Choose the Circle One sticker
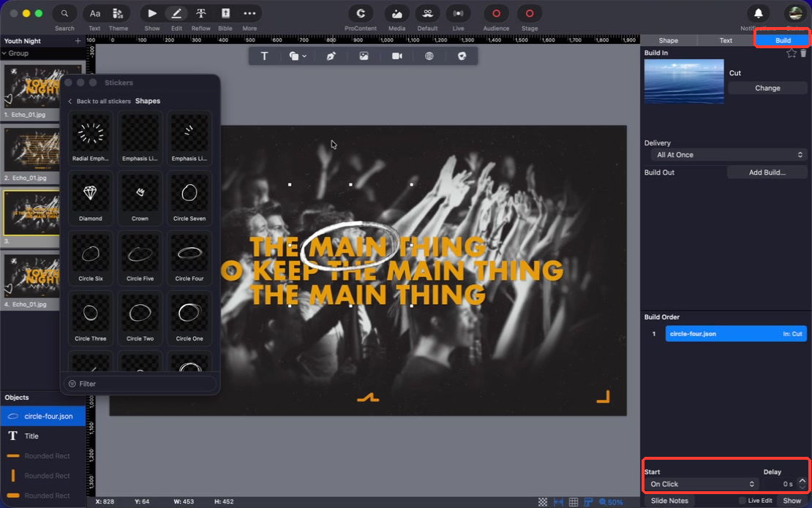Screen dimensions: 812x508 coord(189,318)
